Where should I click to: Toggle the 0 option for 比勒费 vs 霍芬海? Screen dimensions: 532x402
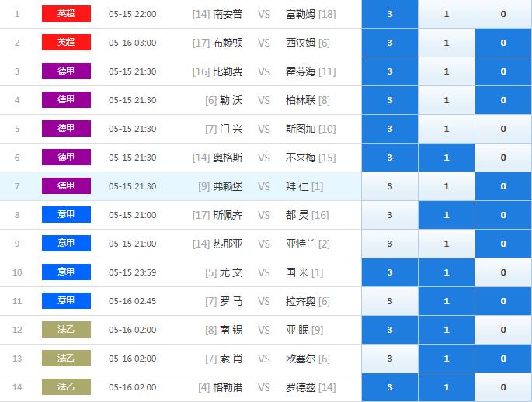pyautogui.click(x=503, y=71)
